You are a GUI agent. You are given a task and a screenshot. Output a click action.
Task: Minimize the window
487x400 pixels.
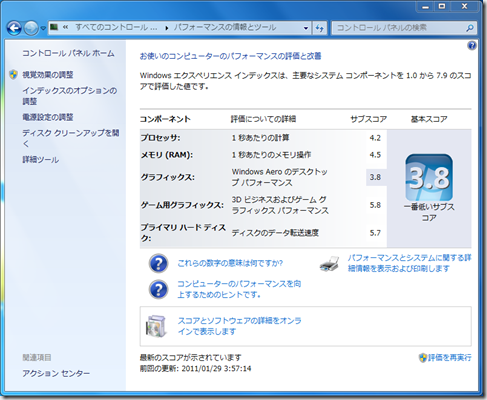point(426,6)
